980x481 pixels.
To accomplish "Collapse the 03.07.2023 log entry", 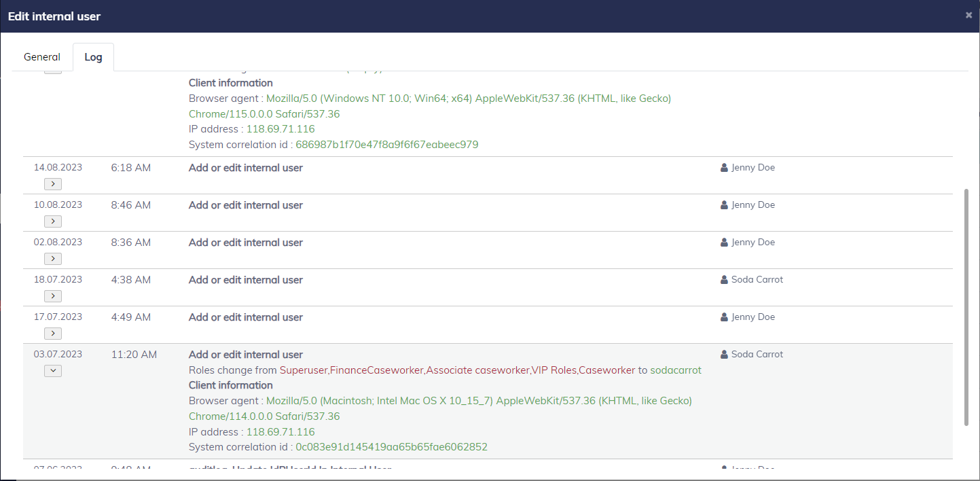I will coord(52,371).
